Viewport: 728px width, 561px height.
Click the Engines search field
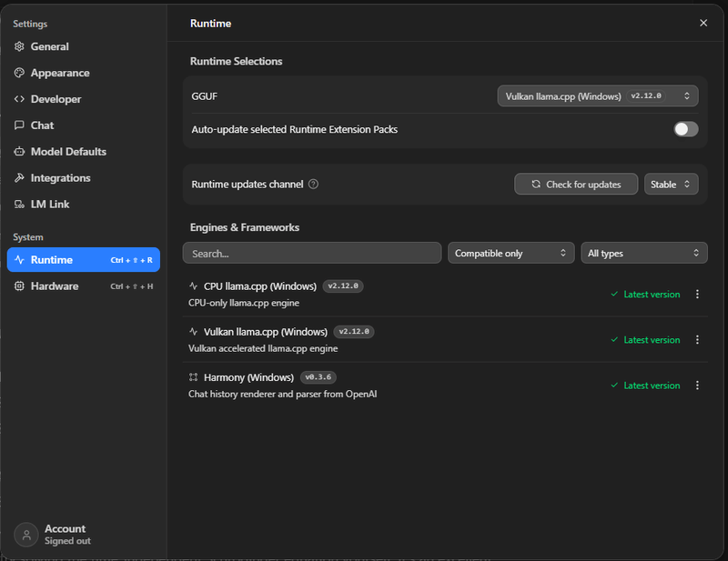(x=312, y=253)
